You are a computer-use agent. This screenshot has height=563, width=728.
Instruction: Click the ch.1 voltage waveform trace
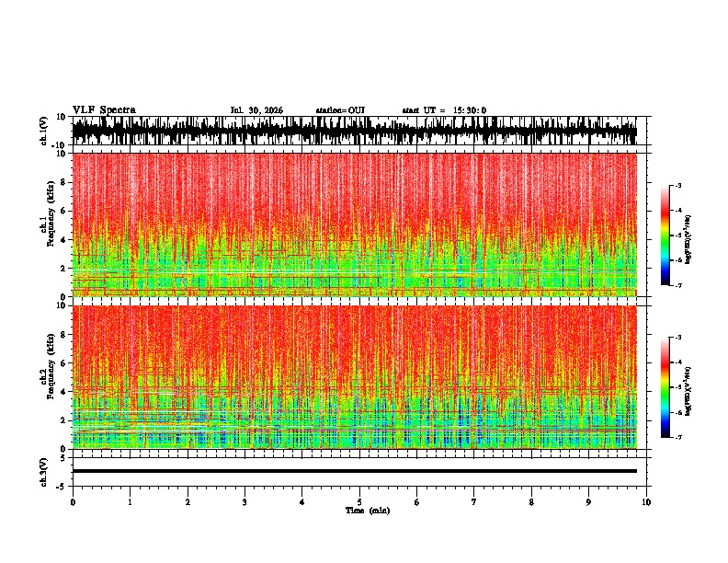pyautogui.click(x=355, y=131)
